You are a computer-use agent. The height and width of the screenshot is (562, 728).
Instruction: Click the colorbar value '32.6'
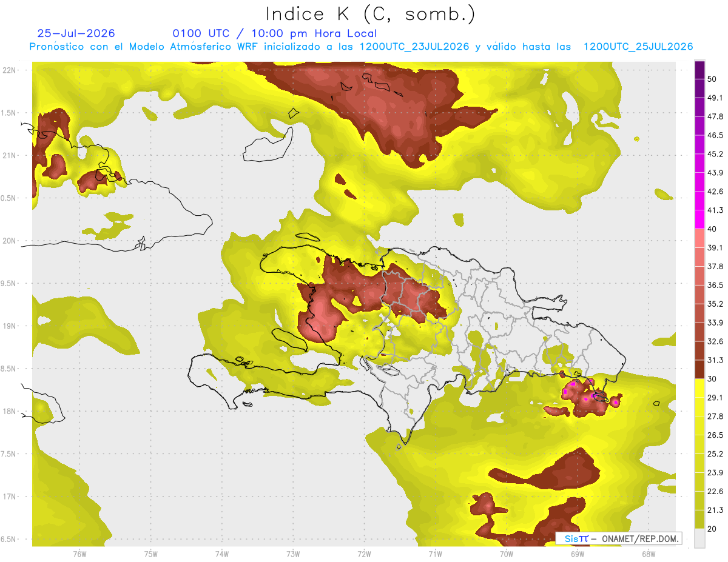pyautogui.click(x=715, y=341)
